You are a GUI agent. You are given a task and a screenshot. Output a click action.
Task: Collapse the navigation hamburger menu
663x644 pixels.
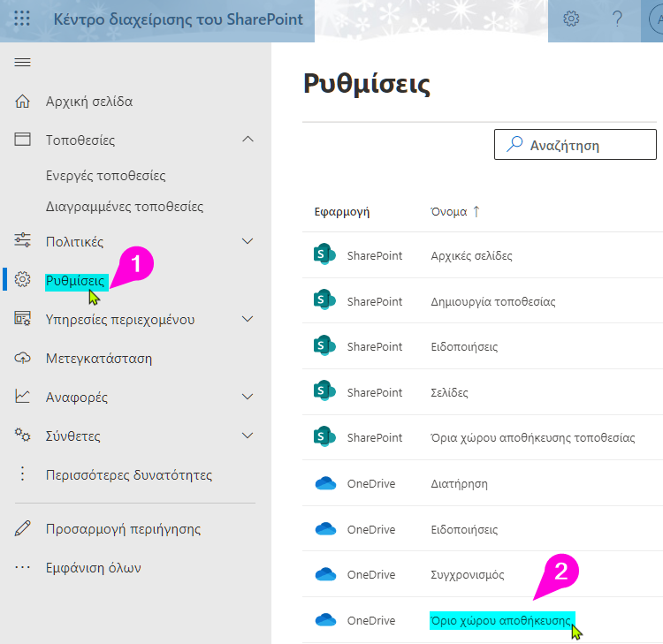point(23,62)
